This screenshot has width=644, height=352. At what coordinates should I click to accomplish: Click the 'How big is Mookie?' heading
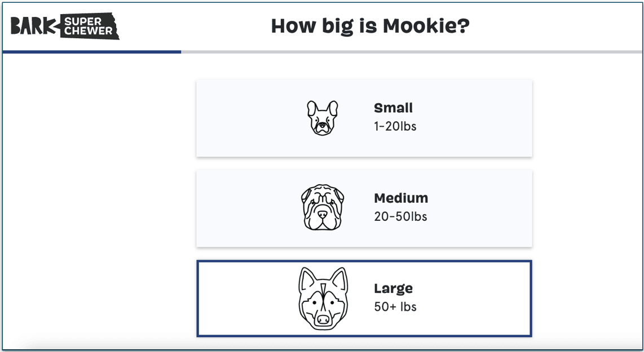(369, 25)
